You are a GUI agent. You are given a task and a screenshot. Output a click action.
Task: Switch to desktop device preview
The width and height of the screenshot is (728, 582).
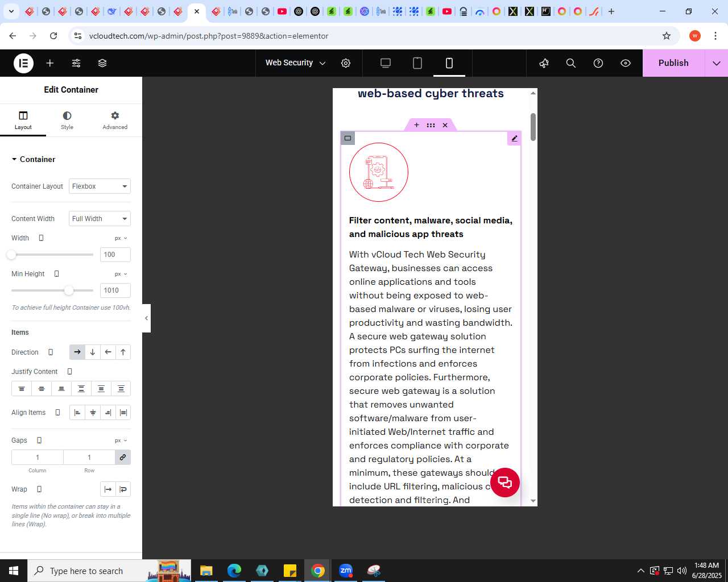(x=386, y=63)
